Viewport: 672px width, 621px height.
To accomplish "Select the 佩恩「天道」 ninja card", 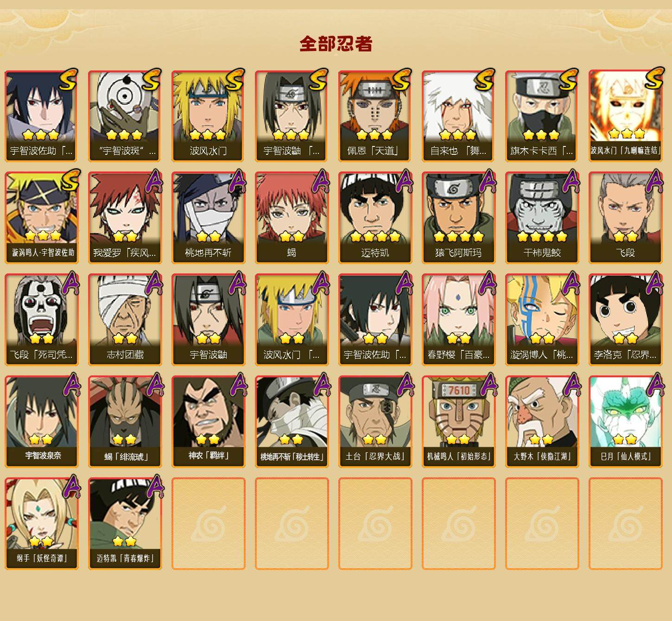I will point(375,116).
